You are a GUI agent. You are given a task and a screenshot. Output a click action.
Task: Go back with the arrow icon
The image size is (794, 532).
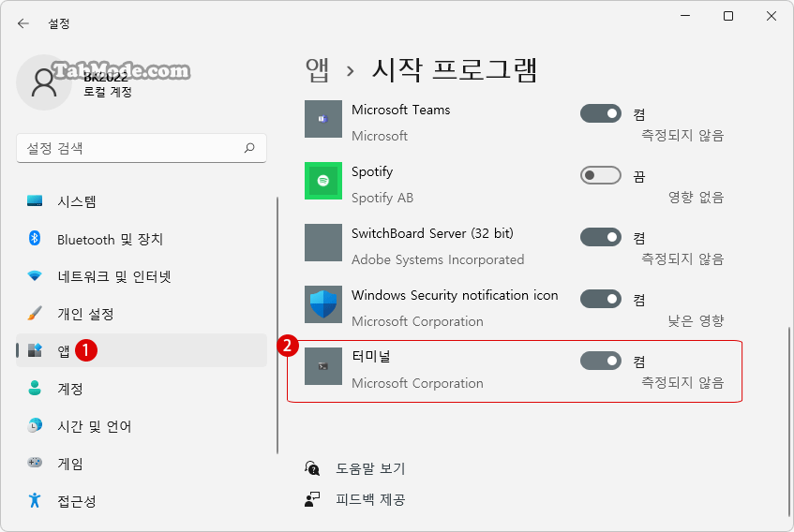(x=23, y=23)
